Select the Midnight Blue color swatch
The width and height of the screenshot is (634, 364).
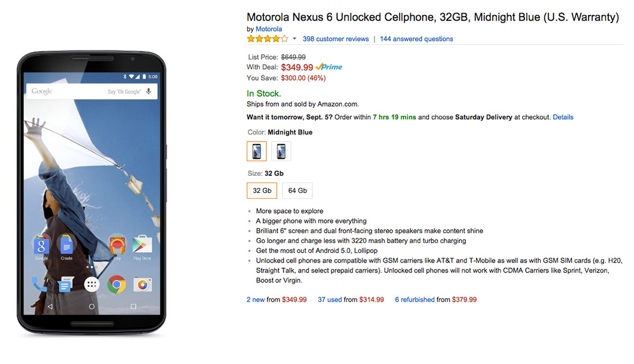click(x=256, y=151)
